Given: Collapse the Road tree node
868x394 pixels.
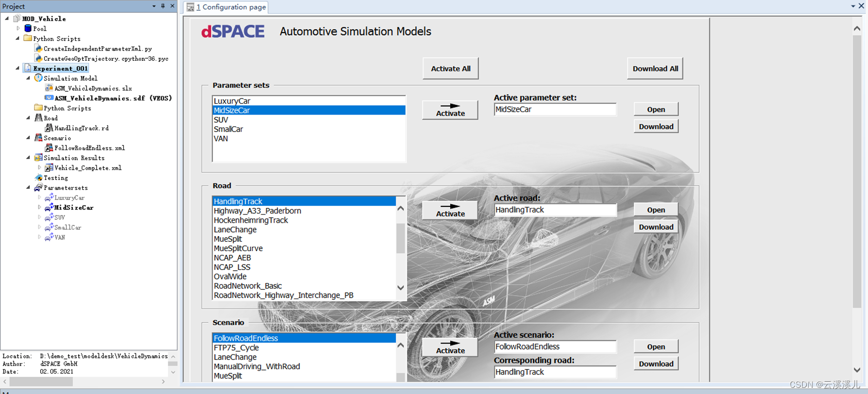Looking at the screenshot, I should click(x=28, y=118).
